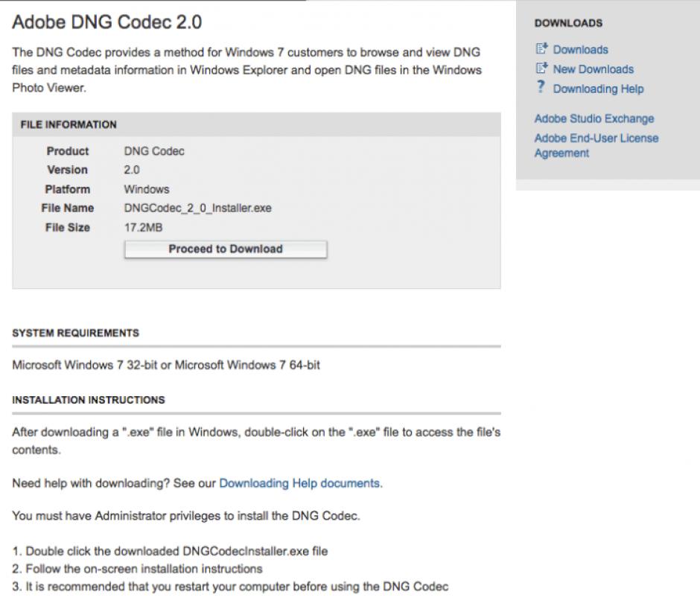The height and width of the screenshot is (612, 700).
Task: Open the New Downloads link
Action: [x=594, y=69]
